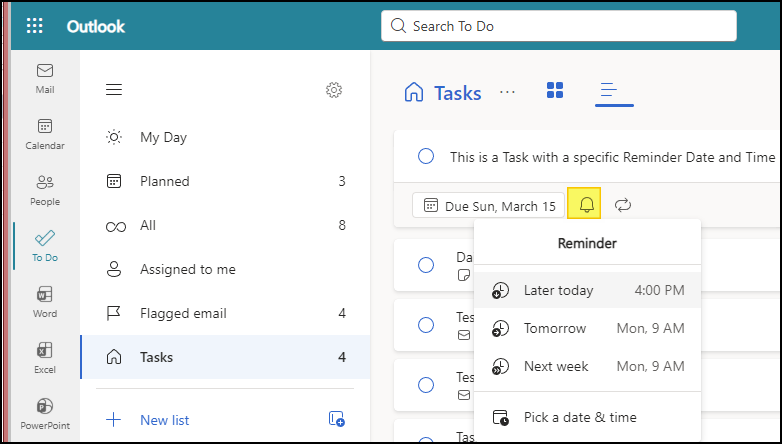Viewport: 782px width, 444px height.
Task: Mark the task starting with 'Da' complete
Action: click(x=426, y=265)
